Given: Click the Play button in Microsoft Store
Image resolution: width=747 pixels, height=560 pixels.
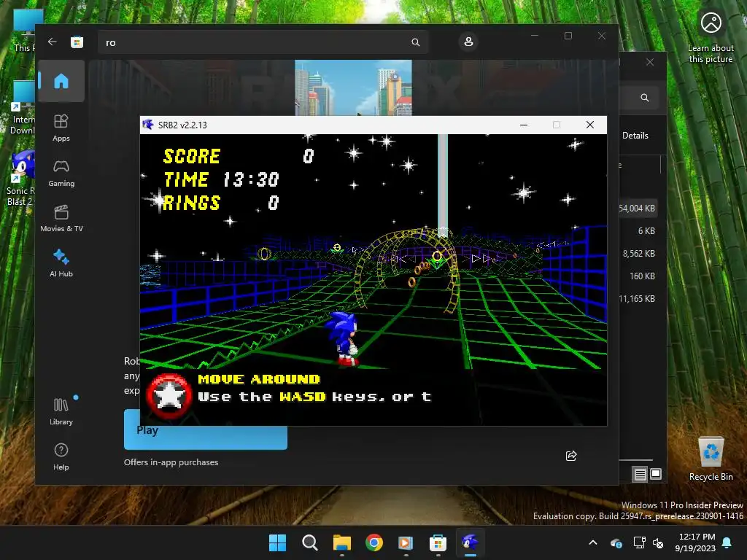Looking at the screenshot, I should (205, 430).
